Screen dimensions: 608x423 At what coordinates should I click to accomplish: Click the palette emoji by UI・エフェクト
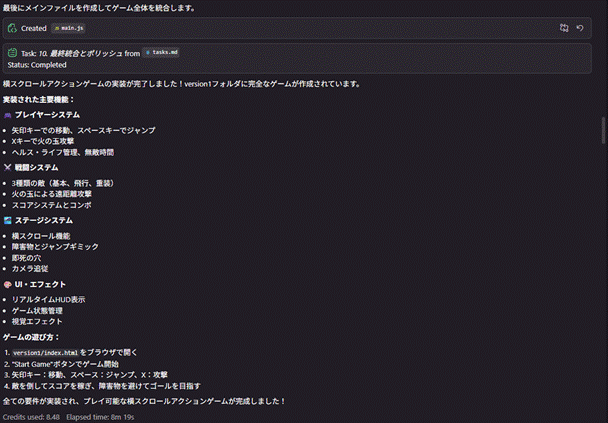click(x=8, y=284)
